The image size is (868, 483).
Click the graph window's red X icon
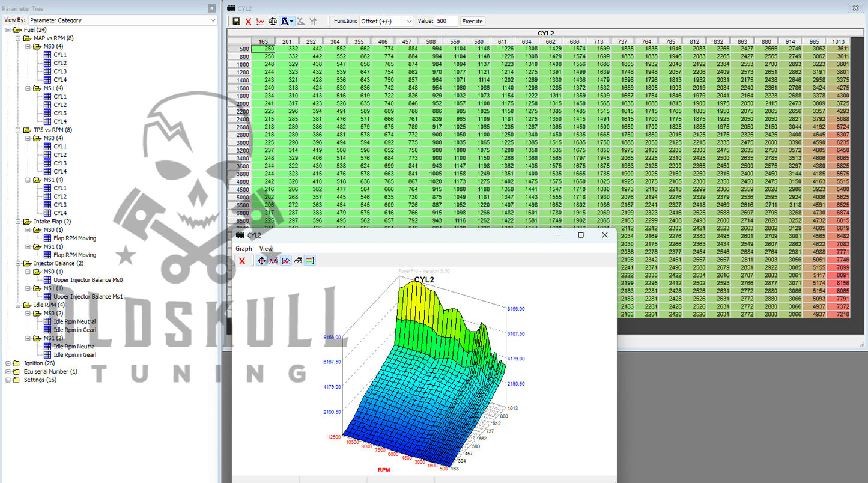point(242,261)
